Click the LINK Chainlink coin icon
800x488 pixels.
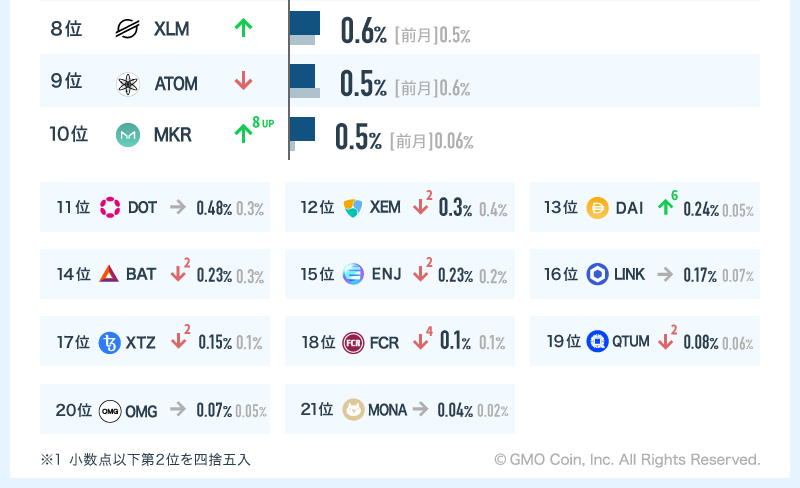(x=597, y=273)
